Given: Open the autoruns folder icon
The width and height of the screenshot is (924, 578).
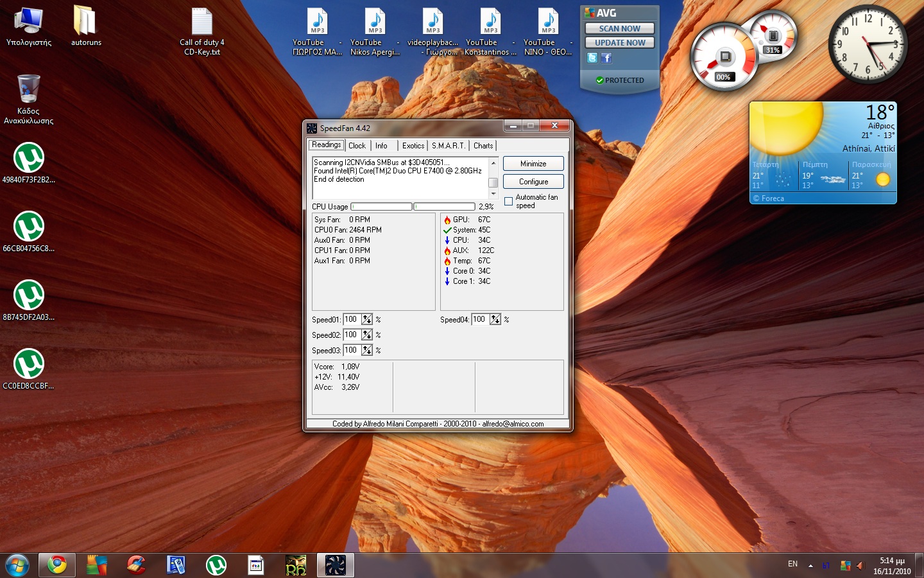Looking at the screenshot, I should (86, 27).
